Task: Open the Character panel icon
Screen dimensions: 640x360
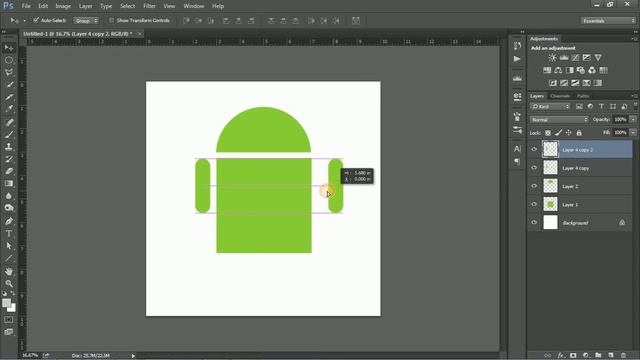Action: [517, 149]
